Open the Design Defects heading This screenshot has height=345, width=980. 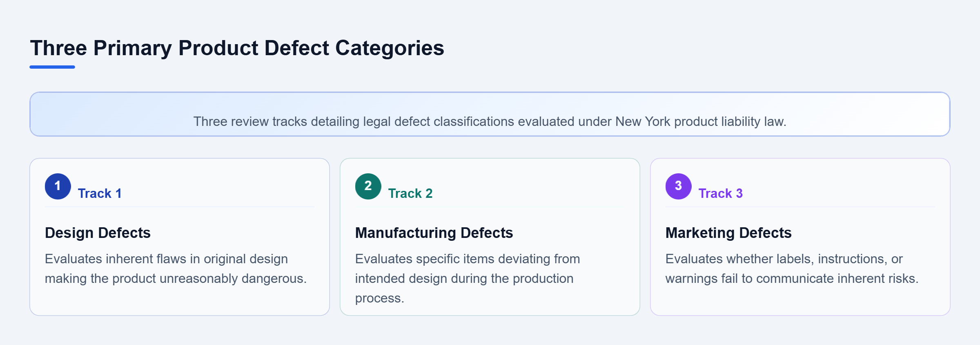[98, 233]
